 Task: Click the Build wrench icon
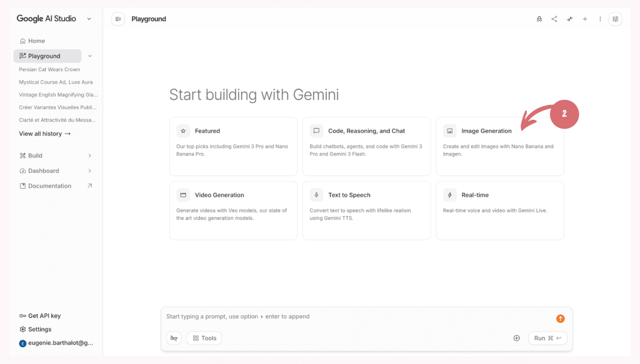click(22, 155)
